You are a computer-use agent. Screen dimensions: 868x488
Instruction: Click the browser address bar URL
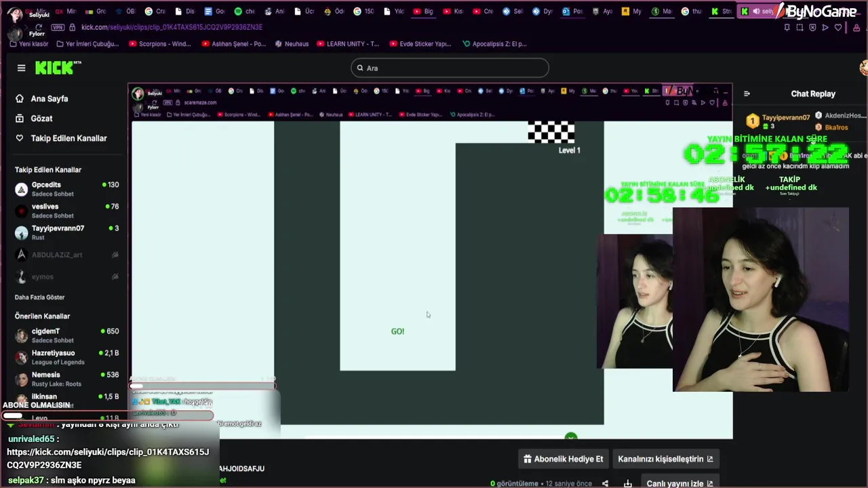[172, 27]
